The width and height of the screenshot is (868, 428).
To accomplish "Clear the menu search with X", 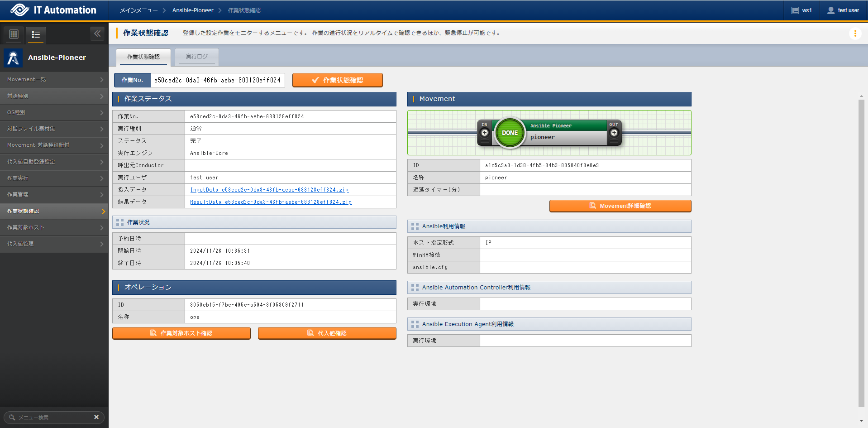I will coord(96,417).
